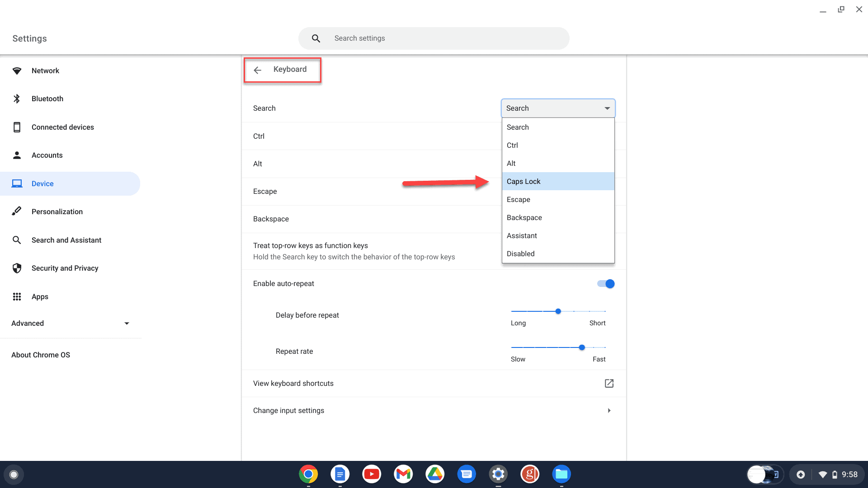Click the Search settings input field
868x488 pixels.
pyautogui.click(x=434, y=38)
